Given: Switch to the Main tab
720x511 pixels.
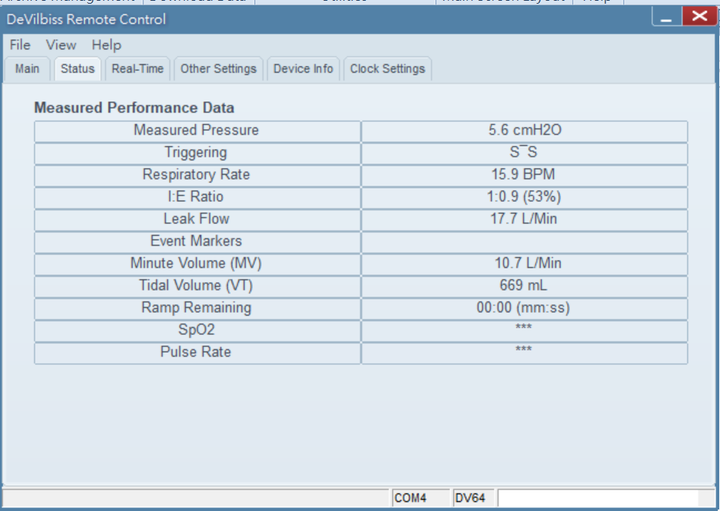Looking at the screenshot, I should coord(27,69).
